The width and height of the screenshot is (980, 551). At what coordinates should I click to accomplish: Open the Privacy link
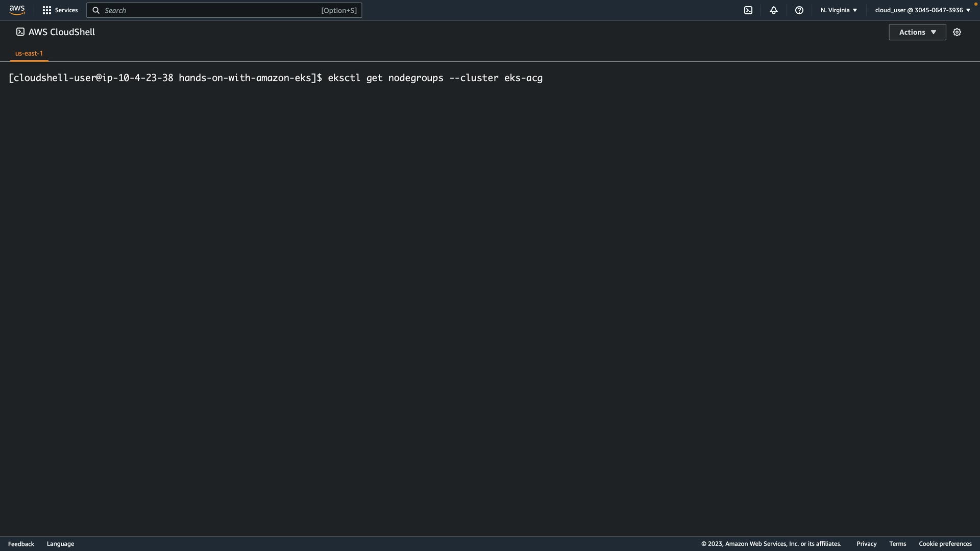[866, 544]
